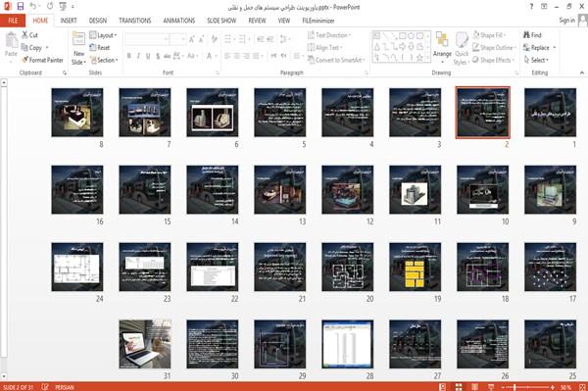Open the TRANSITIONS ribbon tab

135,21
